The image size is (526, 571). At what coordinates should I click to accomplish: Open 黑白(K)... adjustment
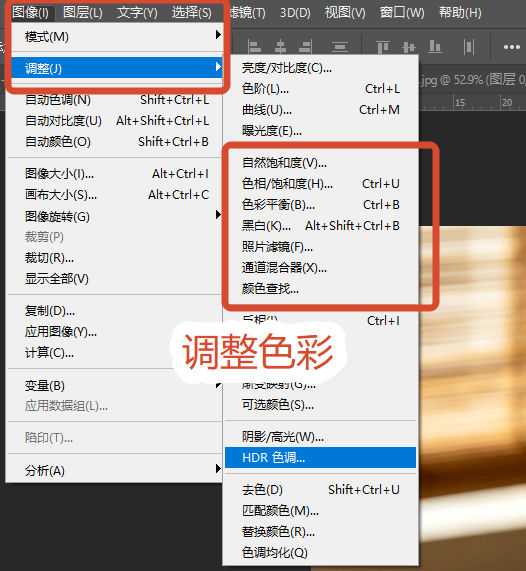click(321, 226)
